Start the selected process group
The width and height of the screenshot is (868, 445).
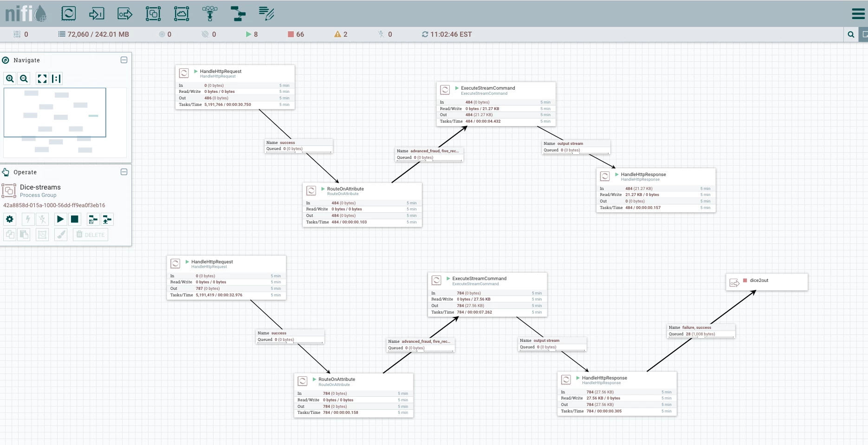click(x=60, y=219)
